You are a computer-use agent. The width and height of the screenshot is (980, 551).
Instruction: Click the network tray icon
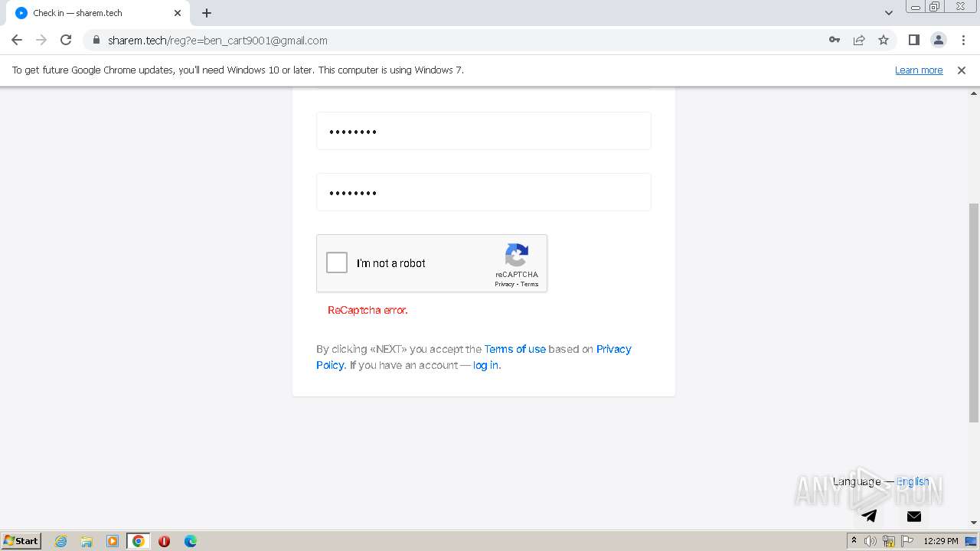889,541
